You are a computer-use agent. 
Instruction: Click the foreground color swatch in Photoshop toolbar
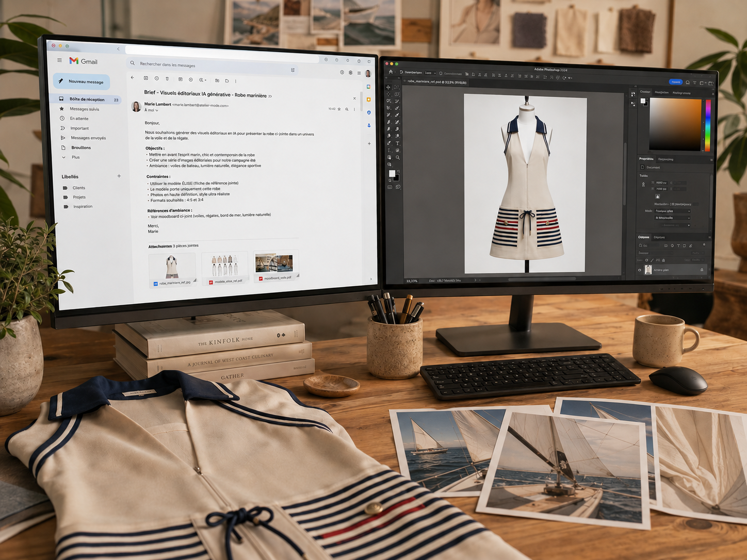coord(392,173)
